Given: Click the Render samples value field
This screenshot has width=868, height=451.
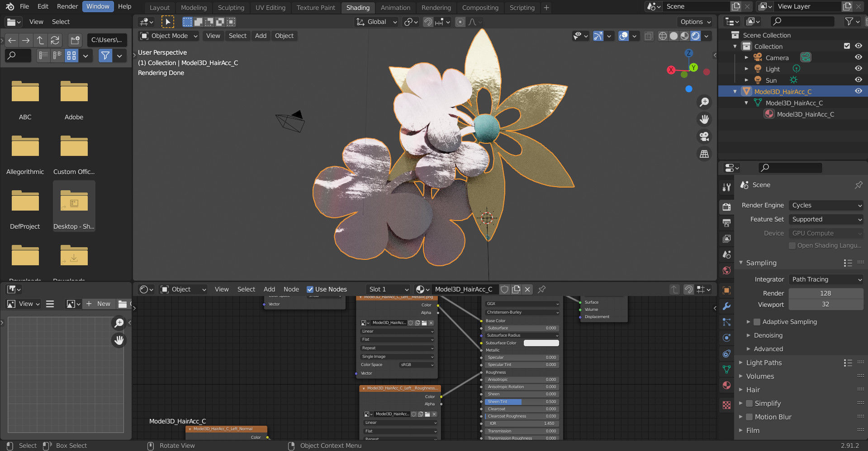Looking at the screenshot, I should (x=825, y=293).
